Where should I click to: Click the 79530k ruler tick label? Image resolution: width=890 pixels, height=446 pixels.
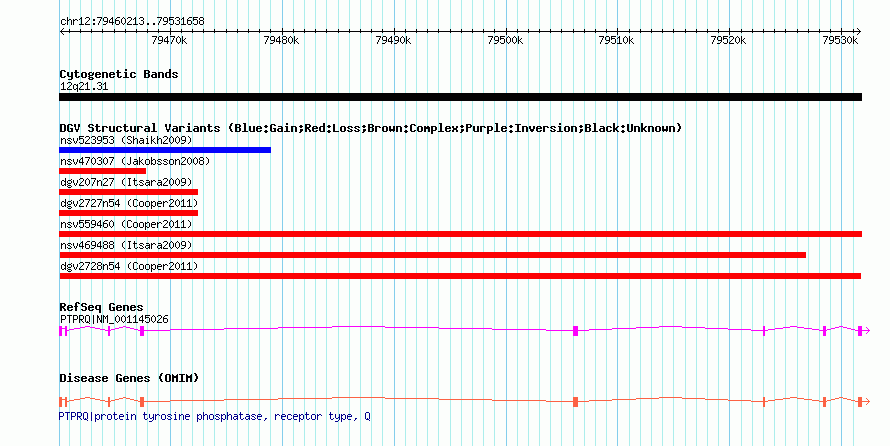pyautogui.click(x=841, y=40)
